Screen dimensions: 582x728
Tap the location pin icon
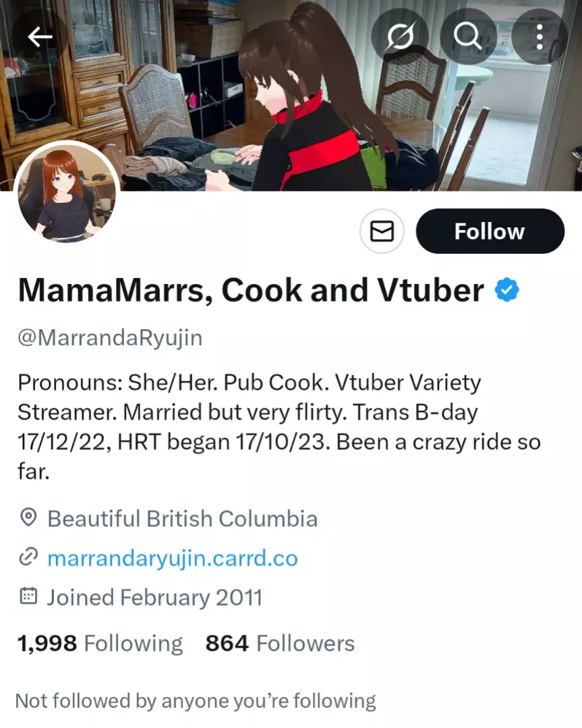28,518
